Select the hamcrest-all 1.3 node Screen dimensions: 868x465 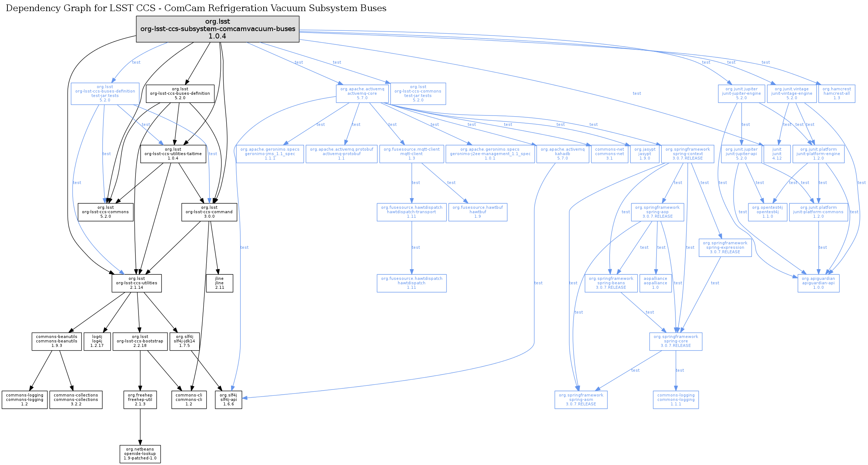coord(837,93)
